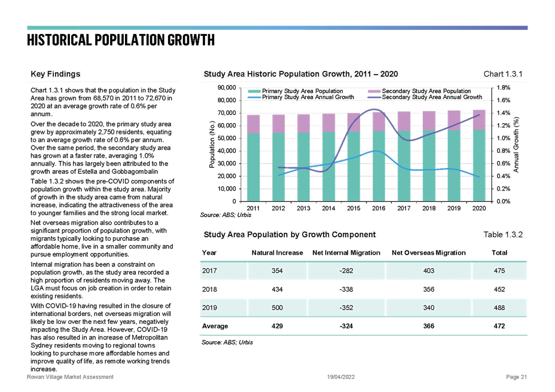Click the 'Chart 1.3.1' label
The width and height of the screenshot is (555, 392).
coord(502,74)
